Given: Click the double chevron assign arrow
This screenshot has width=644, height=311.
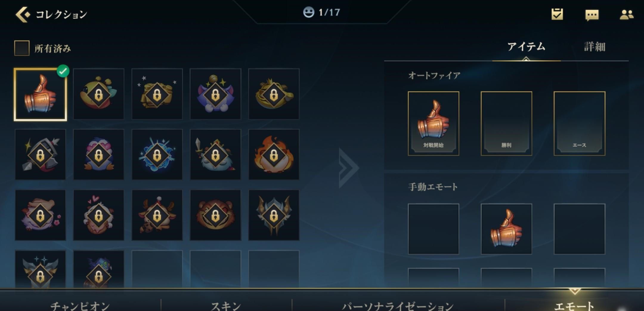Looking at the screenshot, I should (348, 168).
